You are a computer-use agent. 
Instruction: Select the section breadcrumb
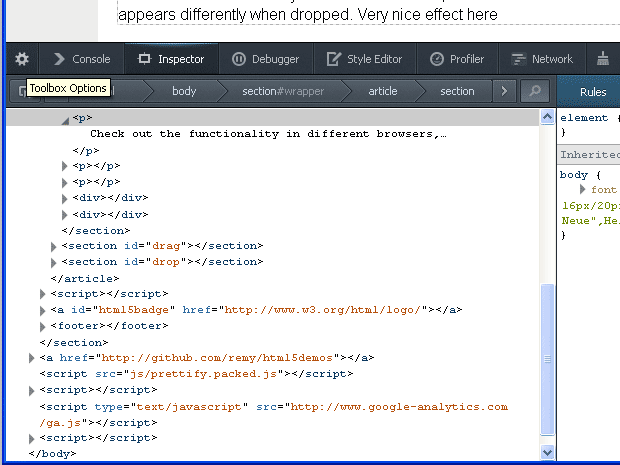(457, 91)
